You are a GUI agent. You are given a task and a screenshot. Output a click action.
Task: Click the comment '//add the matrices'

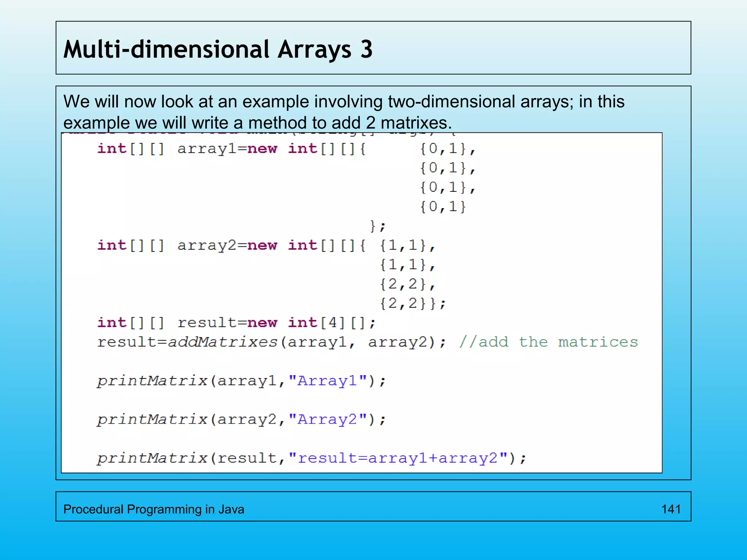549,342
